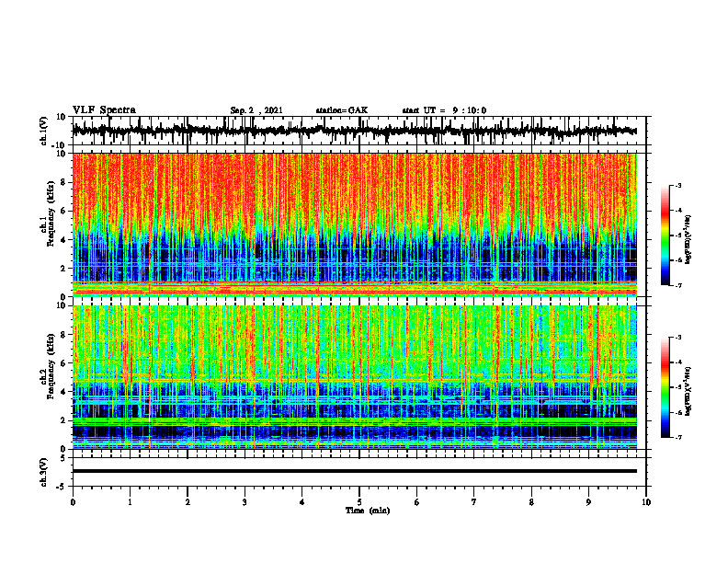Click the ch.2 spectrogram panel
Image resolution: width=728 pixels, height=563 pixels.
[x=354, y=377]
